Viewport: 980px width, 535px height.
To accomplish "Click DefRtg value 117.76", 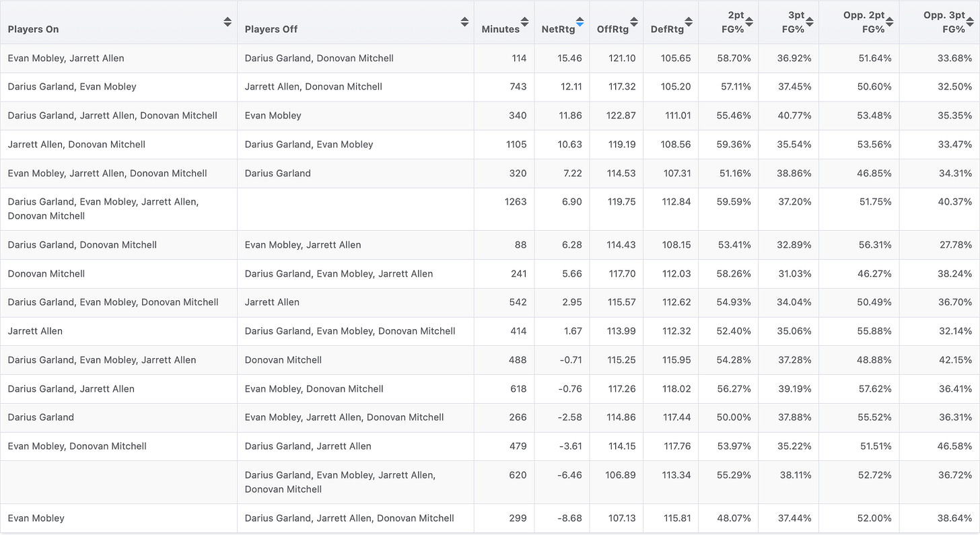I will click(x=676, y=446).
